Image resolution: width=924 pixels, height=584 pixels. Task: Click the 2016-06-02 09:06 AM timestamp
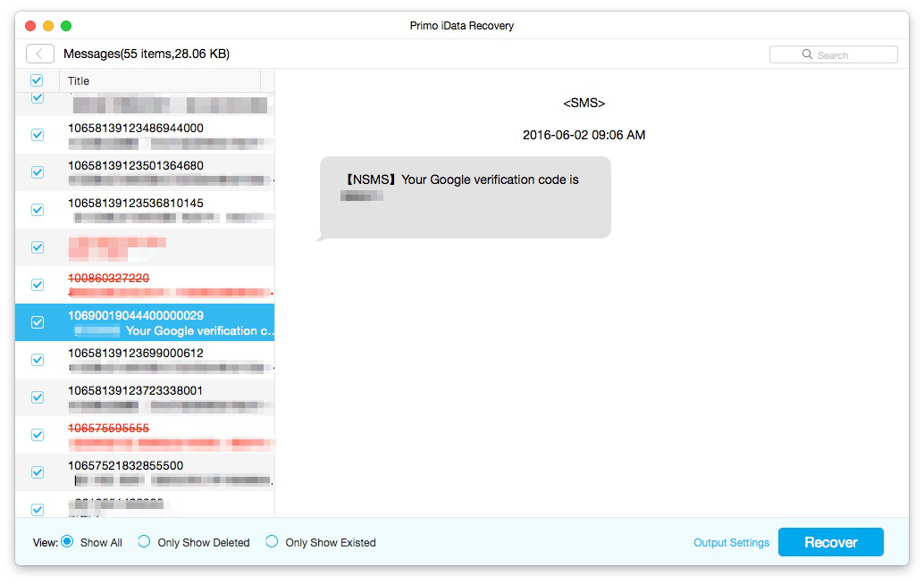pyautogui.click(x=584, y=135)
